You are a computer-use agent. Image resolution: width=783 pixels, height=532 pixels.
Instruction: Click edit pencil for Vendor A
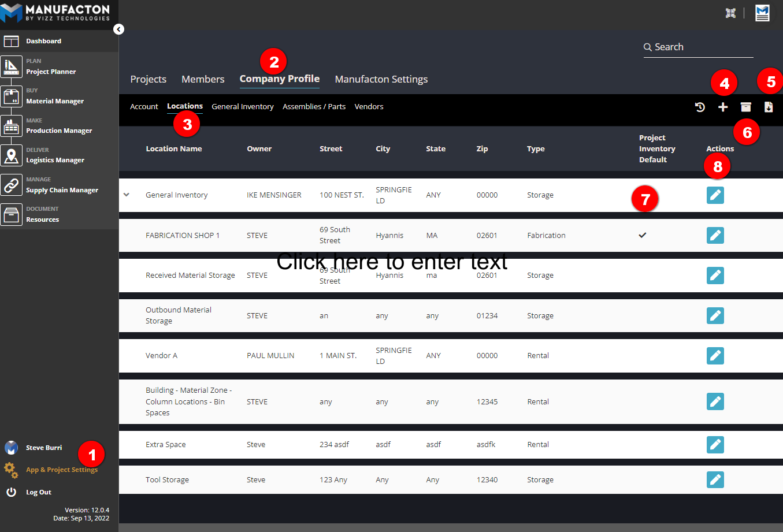715,356
